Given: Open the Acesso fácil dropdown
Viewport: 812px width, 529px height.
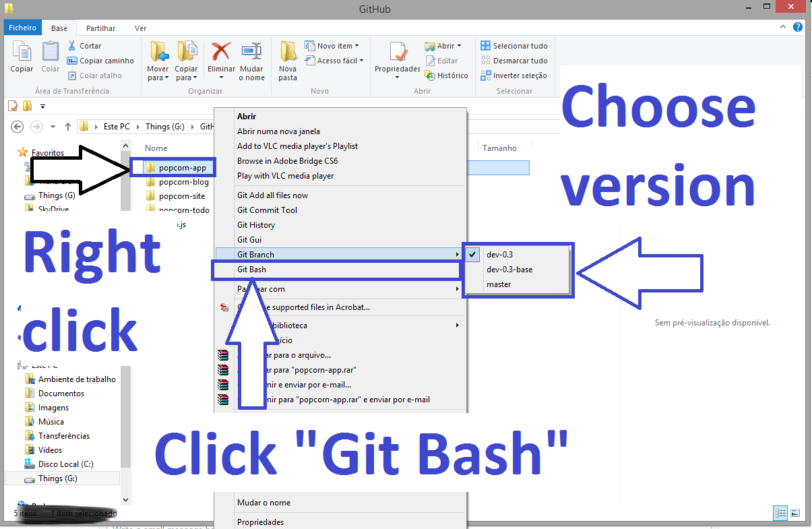Looking at the screenshot, I should tap(334, 61).
